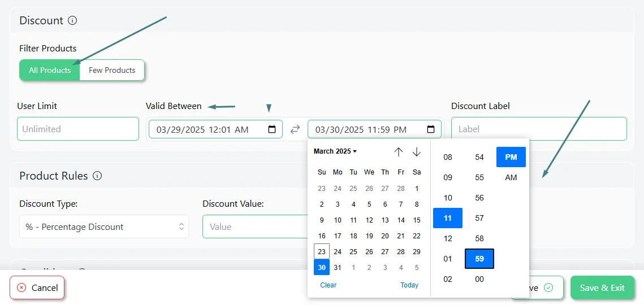
Task: Go to previous month with up arrow
Action: 399,152
